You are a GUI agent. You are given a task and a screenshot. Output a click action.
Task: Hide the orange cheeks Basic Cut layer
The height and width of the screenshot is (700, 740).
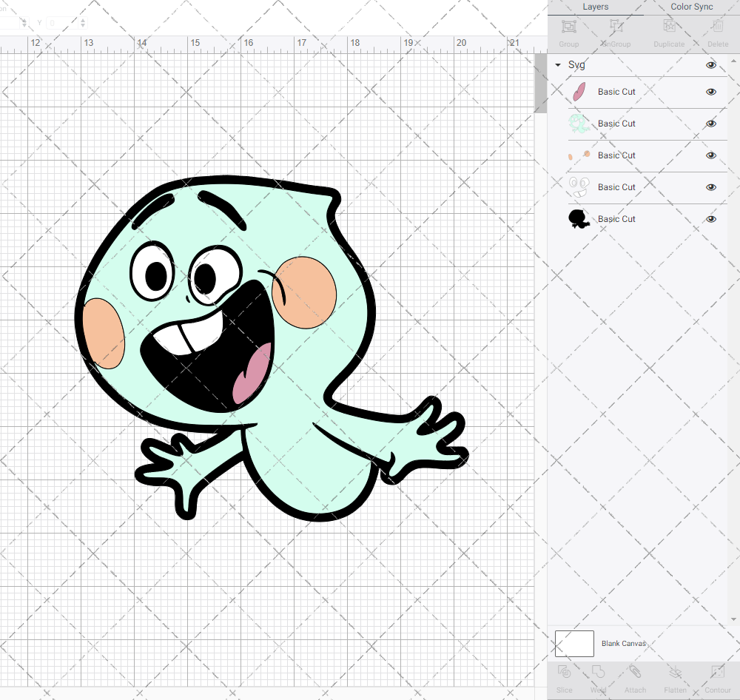click(710, 155)
